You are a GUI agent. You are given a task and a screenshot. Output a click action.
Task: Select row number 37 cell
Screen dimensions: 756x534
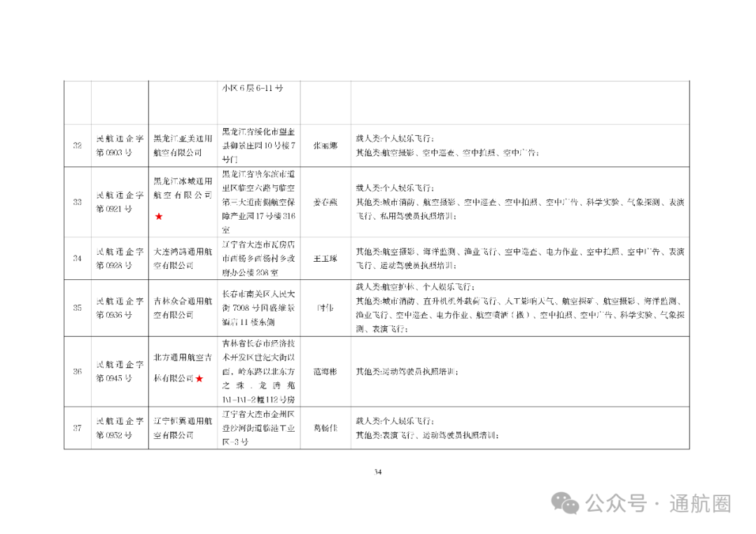(77, 428)
